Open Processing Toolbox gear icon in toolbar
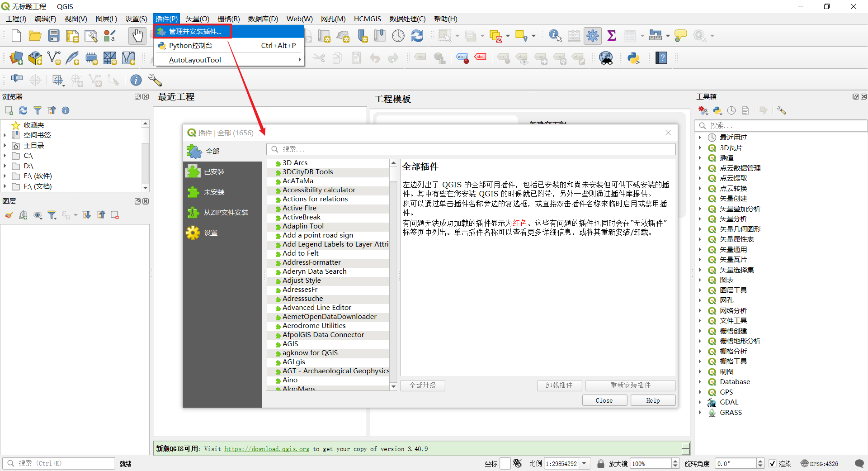Screen dimensions: 868x471 coord(592,36)
